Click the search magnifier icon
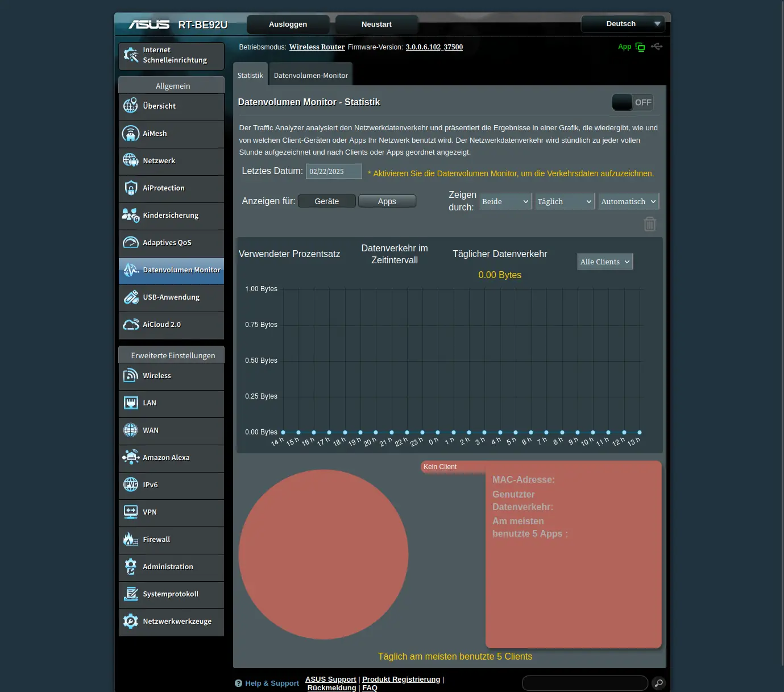Screen dimensions: 784x692 tap(658, 683)
